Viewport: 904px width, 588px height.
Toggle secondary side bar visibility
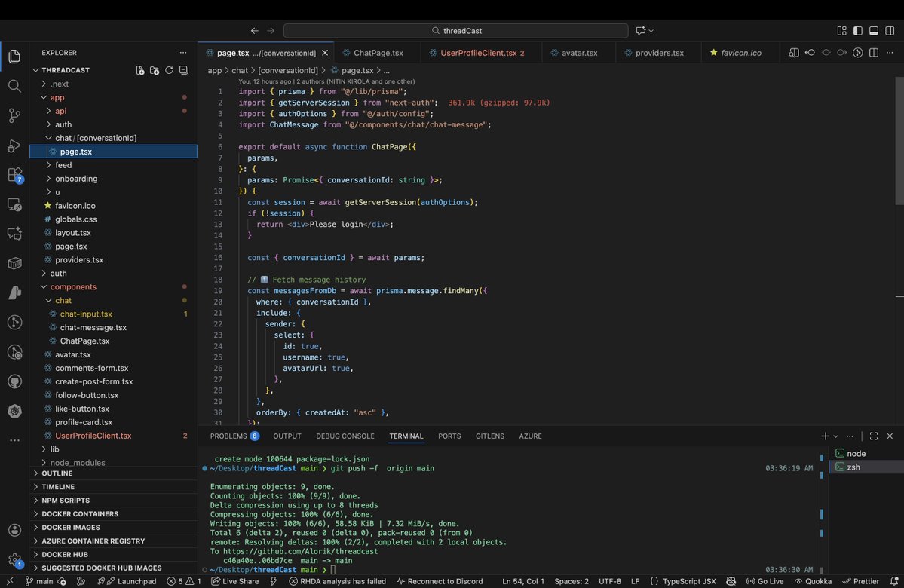point(890,31)
